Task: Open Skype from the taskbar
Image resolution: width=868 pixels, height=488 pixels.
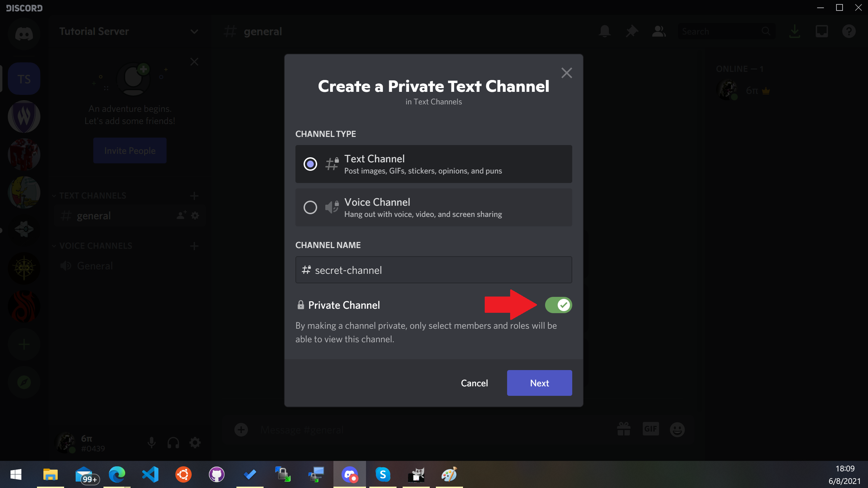Action: tap(383, 474)
